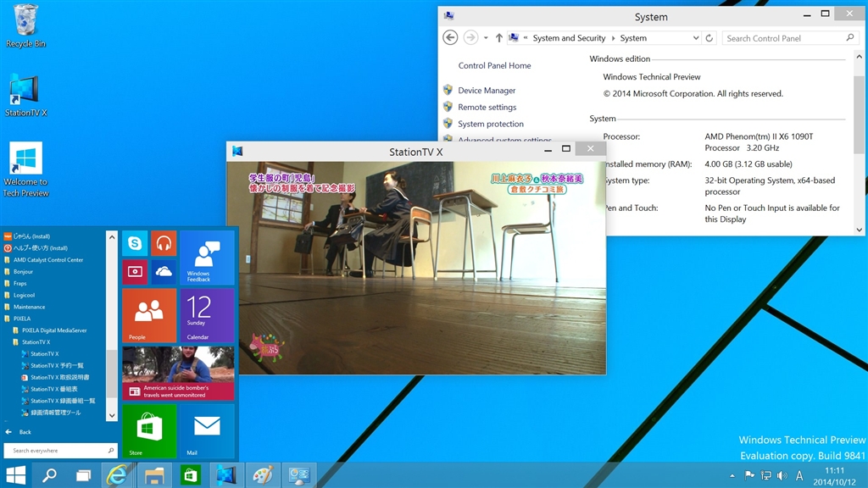
Task: Expand the AMD Catalyst Control Center folder
Action: point(47,260)
